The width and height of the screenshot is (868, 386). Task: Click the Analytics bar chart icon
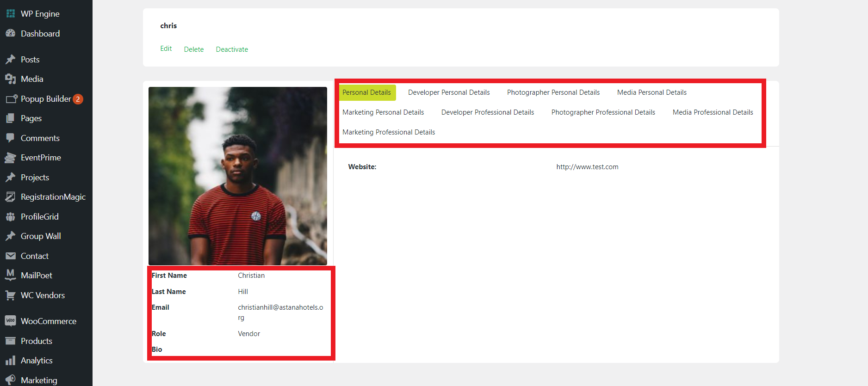coord(10,361)
